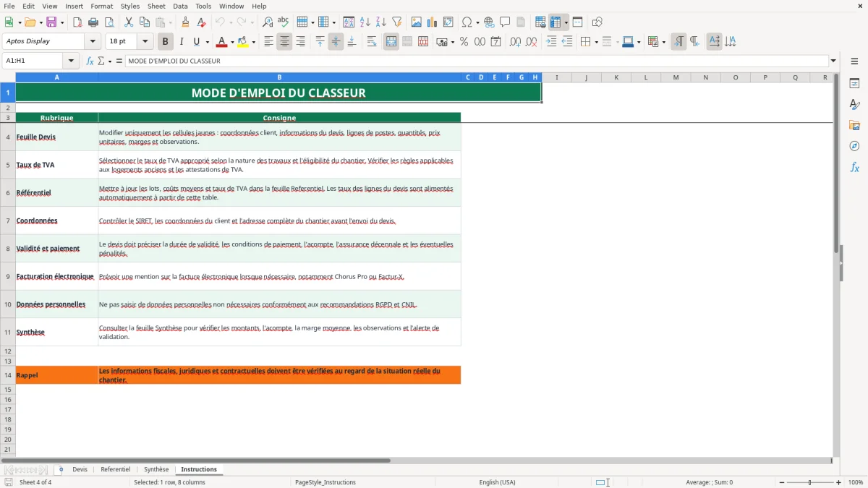Increase indent of the cell
This screenshot has width=868, height=488.
point(551,42)
